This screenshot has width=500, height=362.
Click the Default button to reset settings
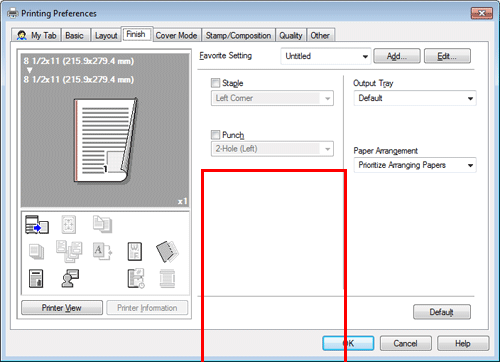(x=442, y=312)
